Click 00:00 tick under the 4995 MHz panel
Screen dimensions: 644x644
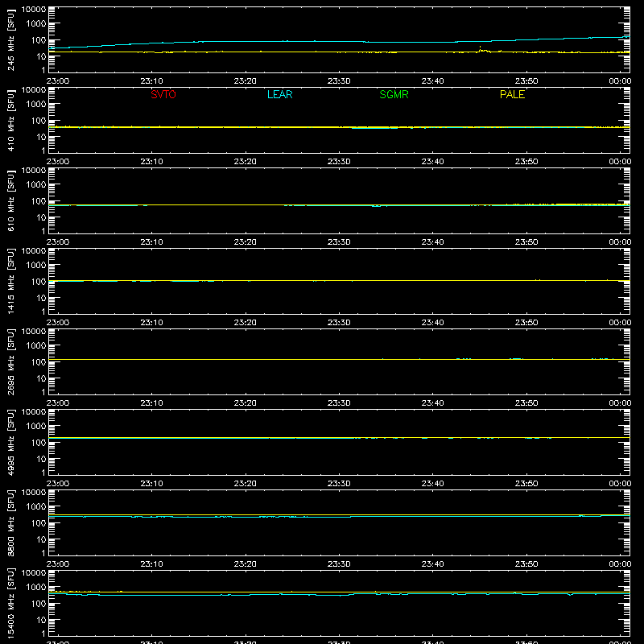click(620, 484)
